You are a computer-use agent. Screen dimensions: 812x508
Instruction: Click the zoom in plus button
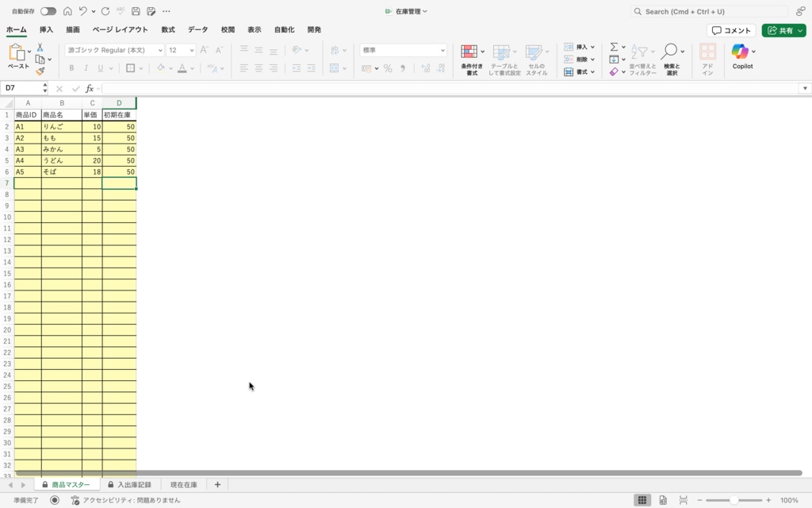768,500
